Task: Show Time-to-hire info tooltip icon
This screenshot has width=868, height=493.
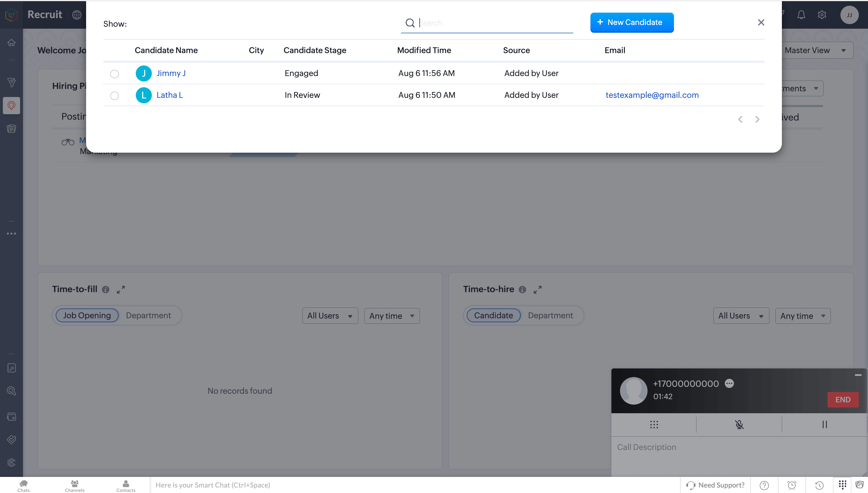Action: (522, 290)
